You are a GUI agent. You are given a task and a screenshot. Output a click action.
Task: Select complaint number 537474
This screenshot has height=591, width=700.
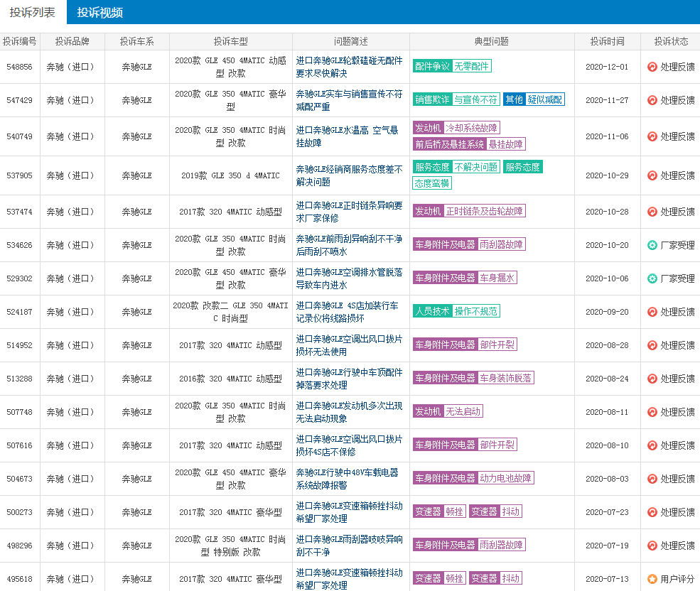pyautogui.click(x=19, y=212)
